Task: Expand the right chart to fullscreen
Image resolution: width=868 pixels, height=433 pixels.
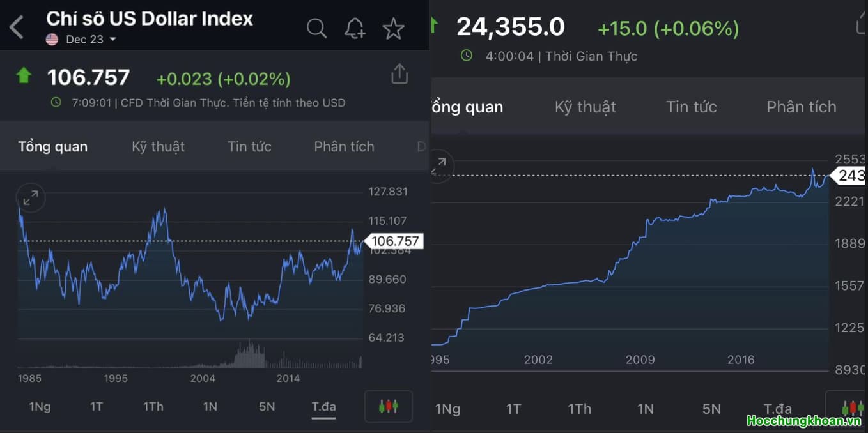Action: click(x=439, y=167)
